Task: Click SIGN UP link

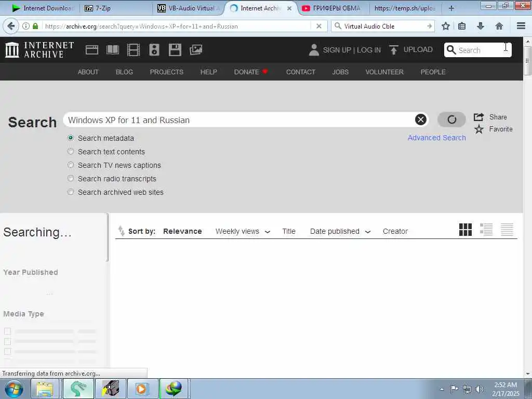Action: click(x=337, y=50)
